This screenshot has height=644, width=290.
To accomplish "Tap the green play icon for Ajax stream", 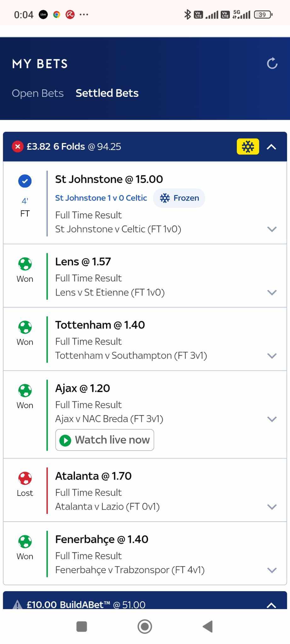I will tap(65, 440).
